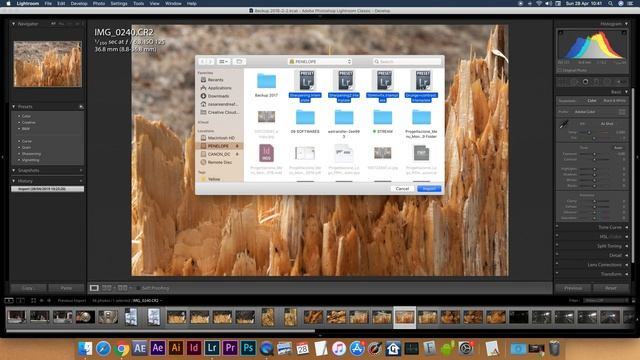Open the Tools menu
Image resolution: width=640 pixels, height=360 pixels.
[138, 3]
